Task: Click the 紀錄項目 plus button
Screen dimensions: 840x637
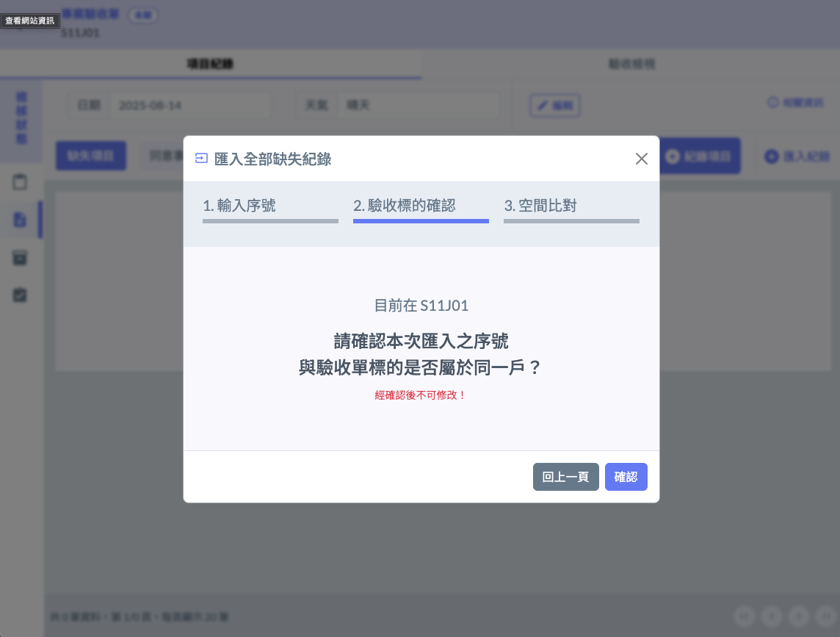Action: click(700, 156)
